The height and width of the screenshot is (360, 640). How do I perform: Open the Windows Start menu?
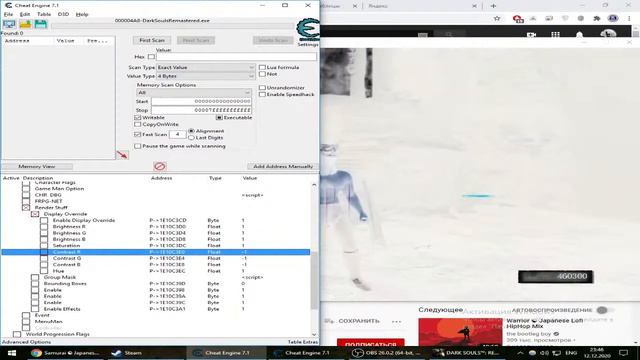[11, 353]
